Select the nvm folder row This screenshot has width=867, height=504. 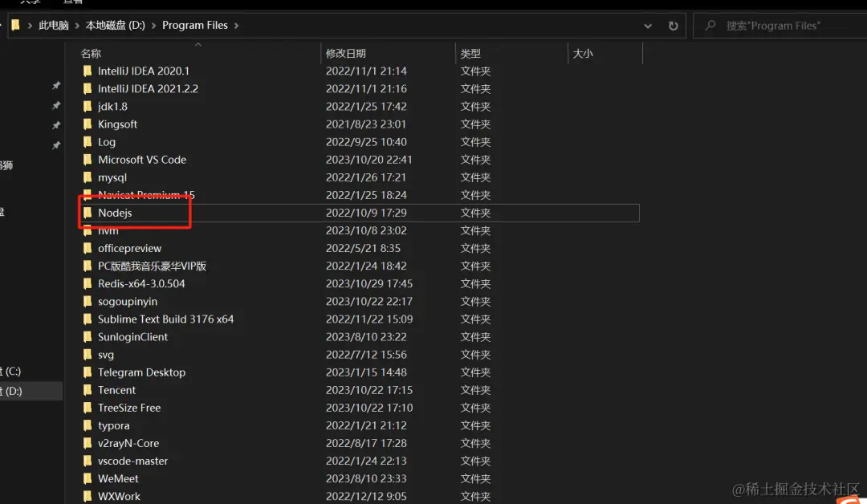360,230
